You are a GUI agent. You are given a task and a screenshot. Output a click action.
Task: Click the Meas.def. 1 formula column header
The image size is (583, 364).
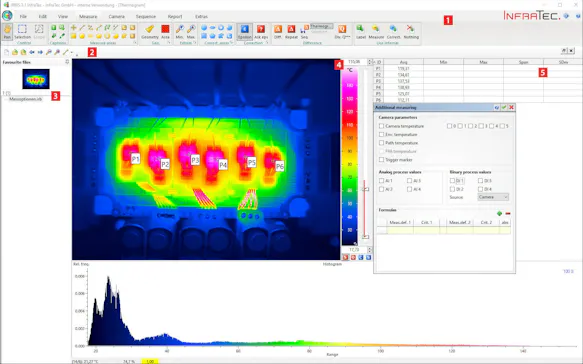click(400, 222)
